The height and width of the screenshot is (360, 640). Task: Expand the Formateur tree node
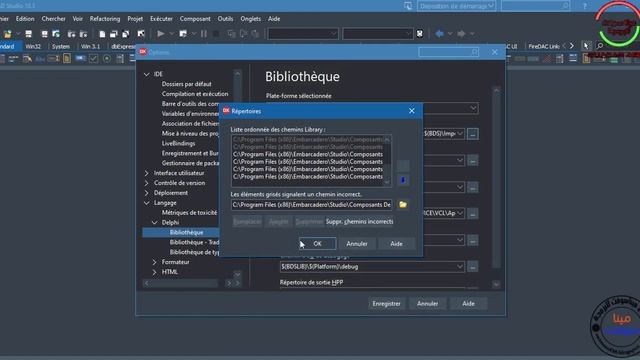tap(155, 262)
